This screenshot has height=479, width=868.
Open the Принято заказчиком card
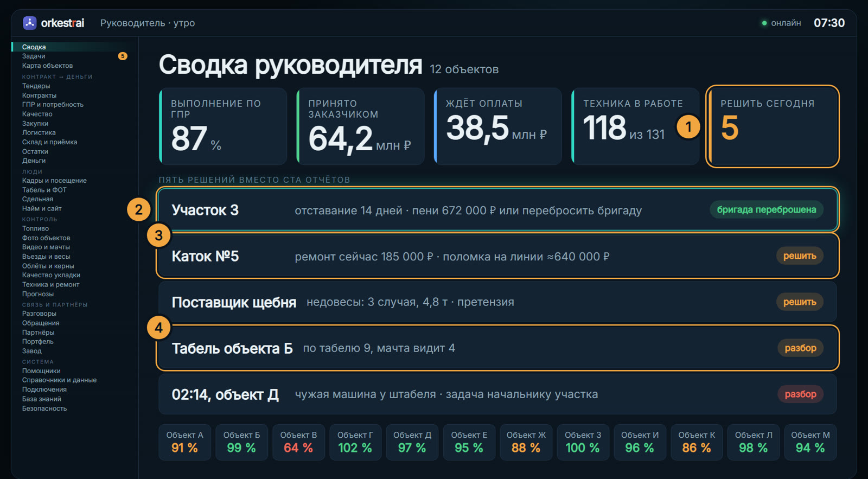coord(360,126)
